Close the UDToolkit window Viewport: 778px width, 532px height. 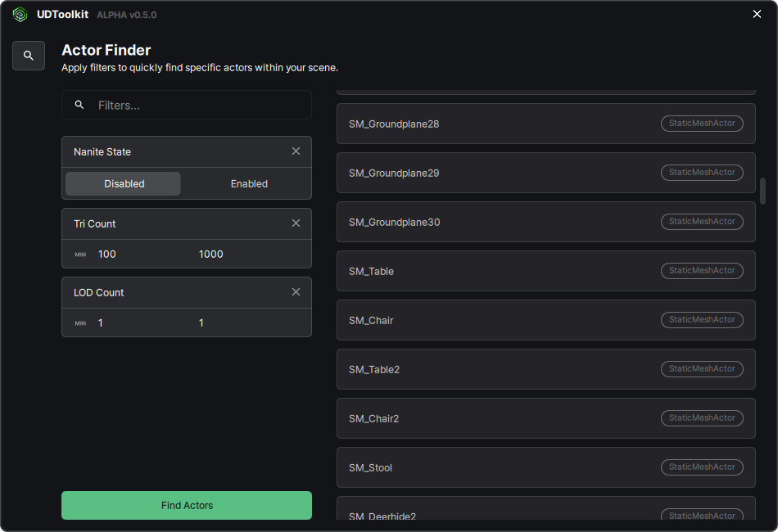coord(757,14)
